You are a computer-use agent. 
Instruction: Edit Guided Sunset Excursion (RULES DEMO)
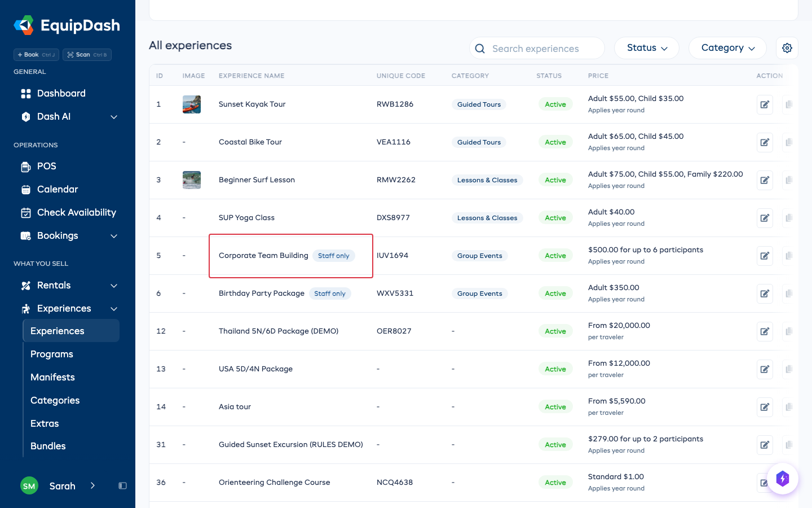click(765, 445)
